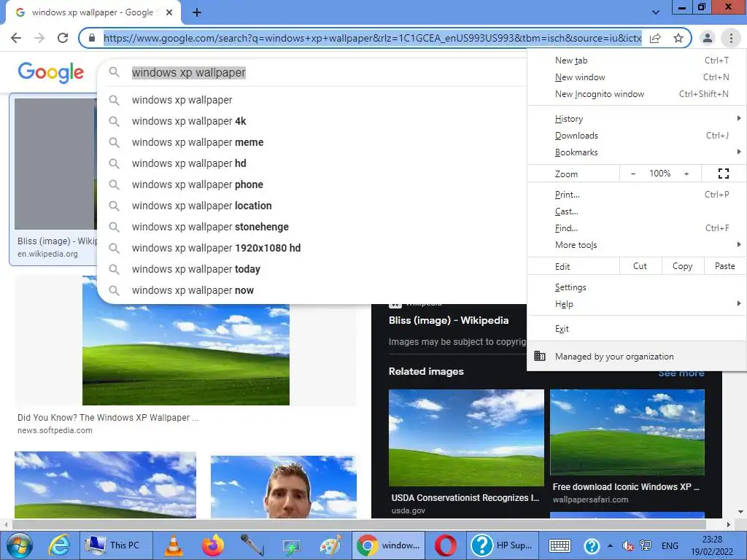This screenshot has height=560, width=747.
Task: Choose New window in the menu
Action: point(636,77)
